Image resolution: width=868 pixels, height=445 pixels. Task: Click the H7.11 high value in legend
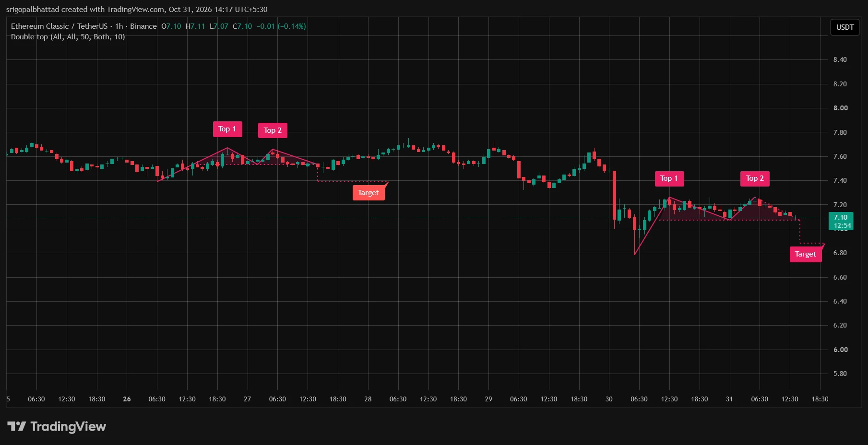tap(195, 26)
